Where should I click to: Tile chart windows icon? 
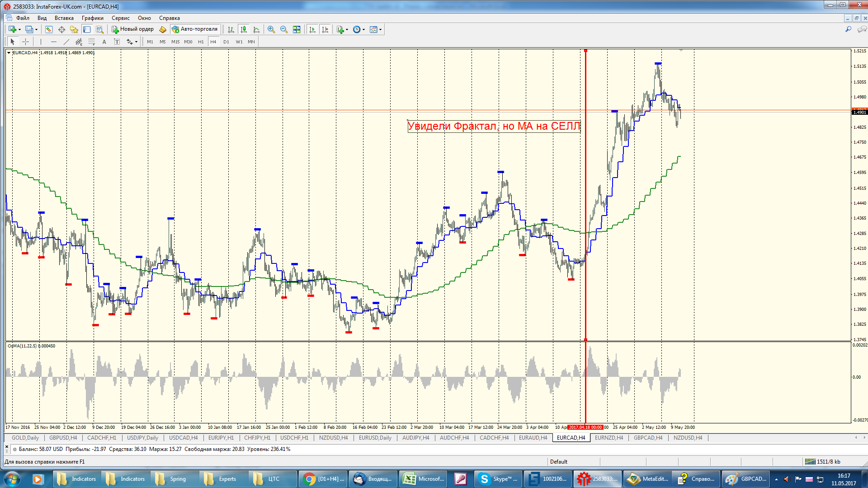tap(297, 29)
